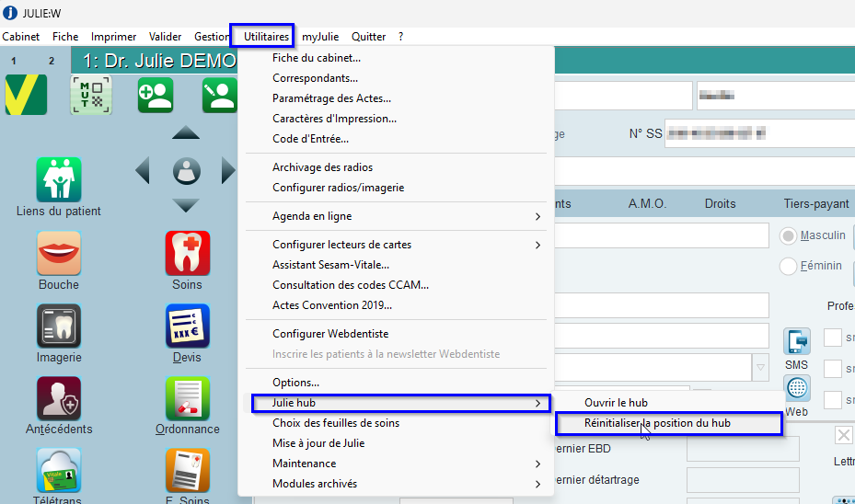
Task: Open the Valider menu
Action: pyautogui.click(x=166, y=37)
